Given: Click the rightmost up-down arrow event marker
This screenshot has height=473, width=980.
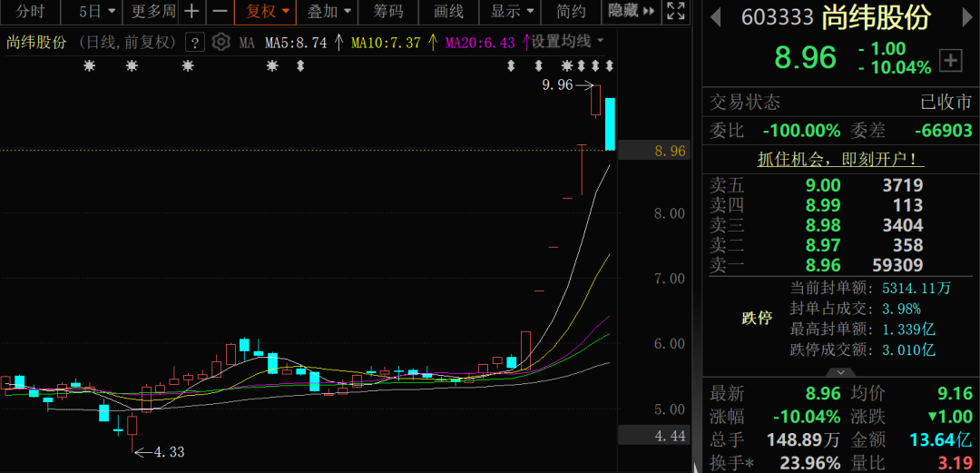Looking at the screenshot, I should click(x=610, y=65).
